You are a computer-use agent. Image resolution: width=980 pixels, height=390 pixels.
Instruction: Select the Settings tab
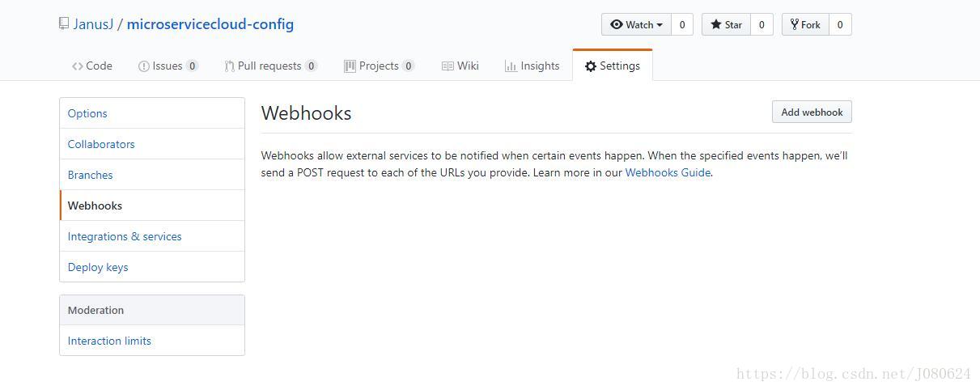point(613,66)
